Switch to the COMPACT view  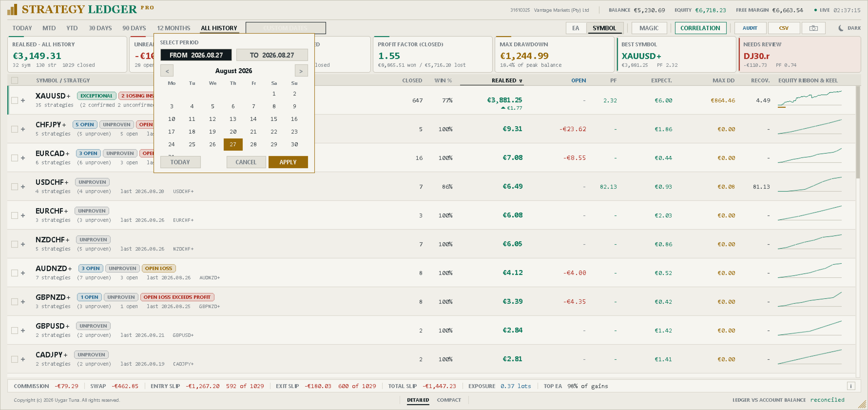[x=449, y=400]
